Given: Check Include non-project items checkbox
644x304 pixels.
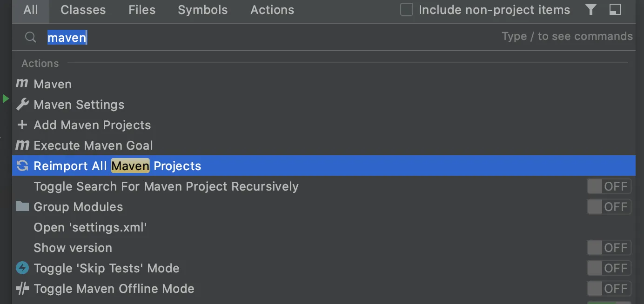Looking at the screenshot, I should tap(407, 10).
